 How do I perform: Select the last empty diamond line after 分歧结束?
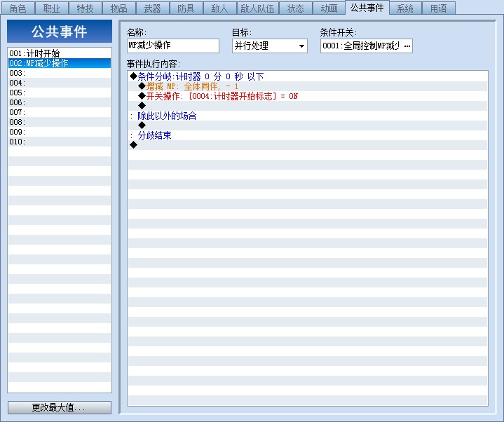308,145
